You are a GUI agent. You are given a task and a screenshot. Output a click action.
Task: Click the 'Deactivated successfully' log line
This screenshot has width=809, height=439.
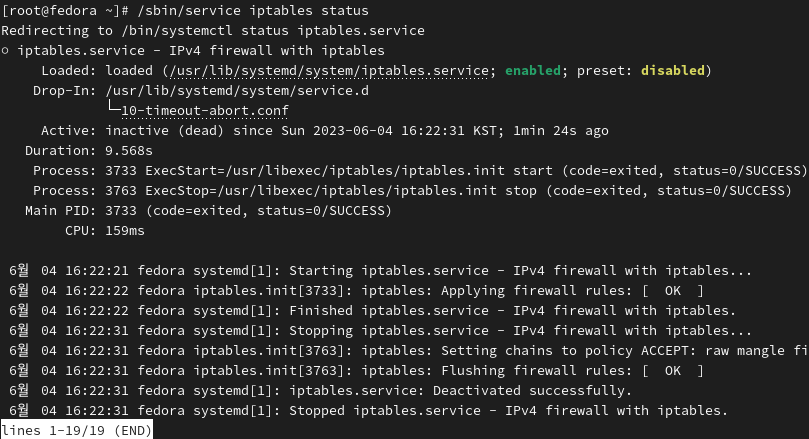pos(320,391)
